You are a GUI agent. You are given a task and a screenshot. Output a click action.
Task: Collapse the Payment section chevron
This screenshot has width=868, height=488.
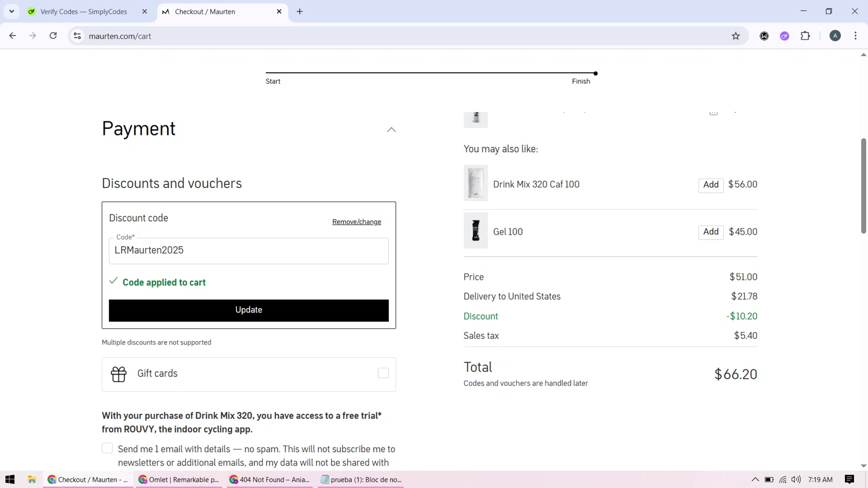[x=391, y=130]
